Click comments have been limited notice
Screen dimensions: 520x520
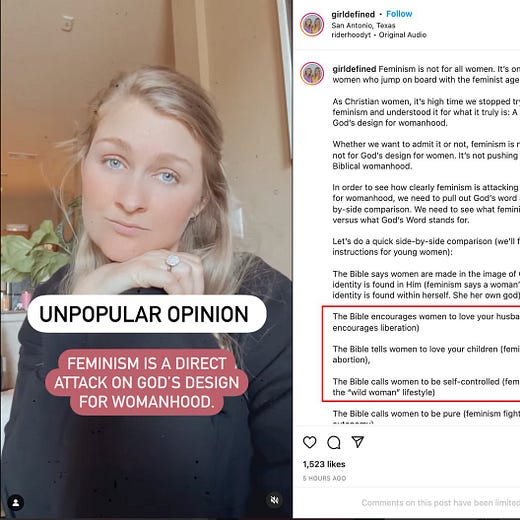click(x=440, y=502)
